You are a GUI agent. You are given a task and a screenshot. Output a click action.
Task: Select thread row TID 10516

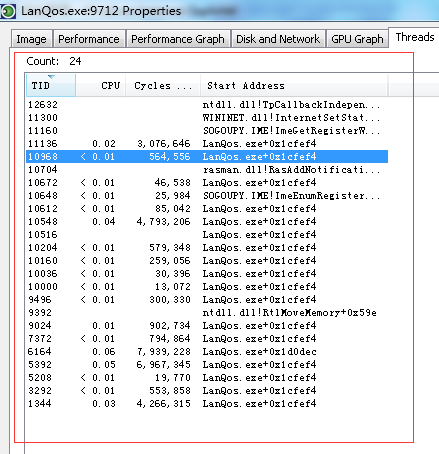pos(207,235)
